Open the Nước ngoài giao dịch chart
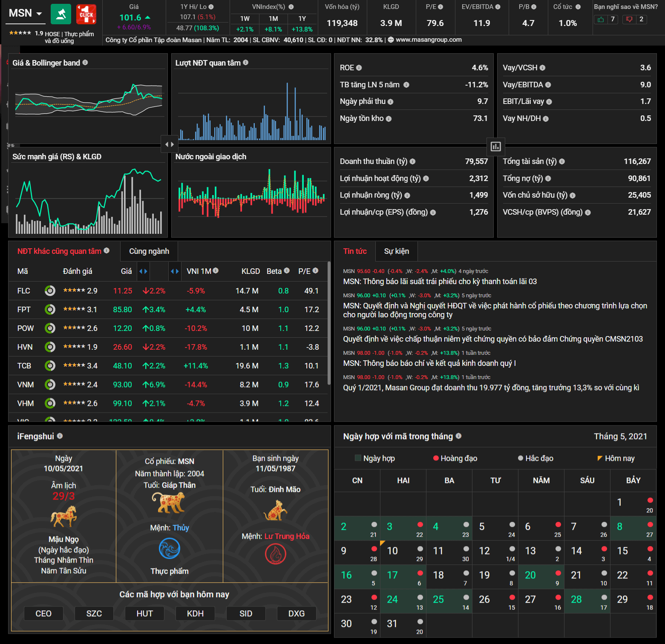The width and height of the screenshot is (665, 644). tap(251, 193)
